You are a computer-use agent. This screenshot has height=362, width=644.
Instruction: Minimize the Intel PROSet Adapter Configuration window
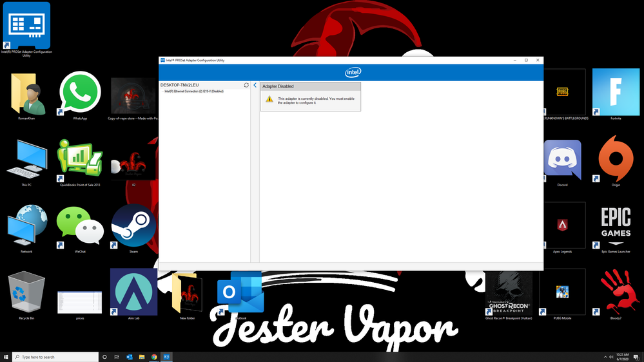coord(515,61)
